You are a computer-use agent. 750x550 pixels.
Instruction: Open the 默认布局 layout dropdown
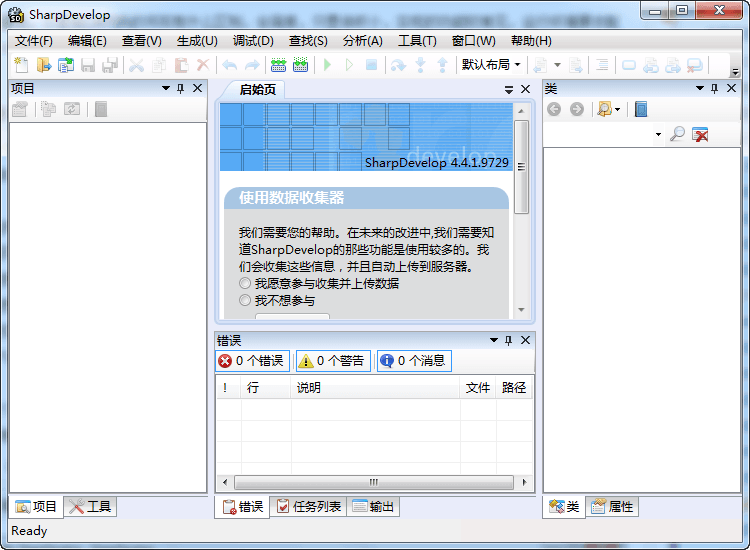tap(490, 65)
